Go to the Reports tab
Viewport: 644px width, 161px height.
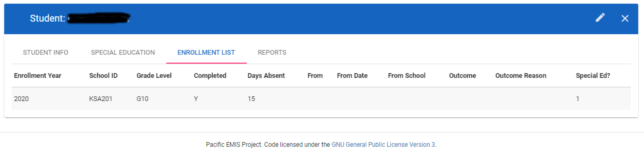[272, 53]
